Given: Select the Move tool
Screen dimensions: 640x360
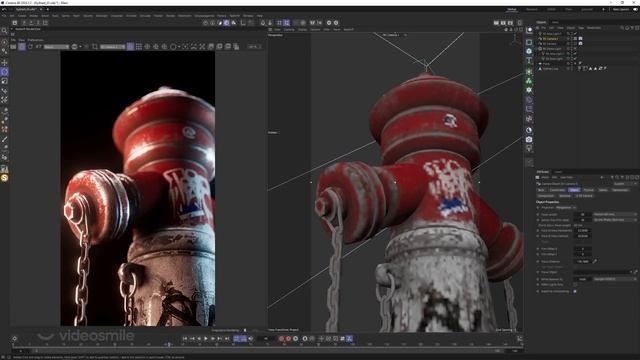Looking at the screenshot, I should pyautogui.click(x=4, y=62).
